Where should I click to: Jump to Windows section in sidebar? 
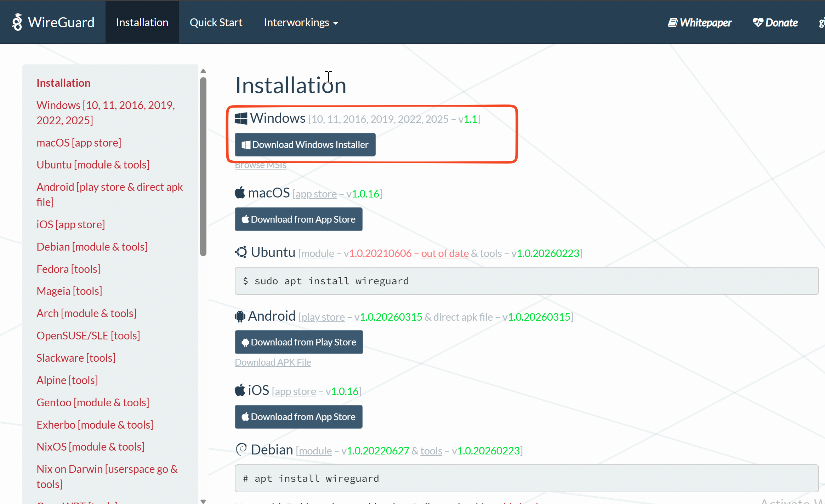[x=106, y=113]
